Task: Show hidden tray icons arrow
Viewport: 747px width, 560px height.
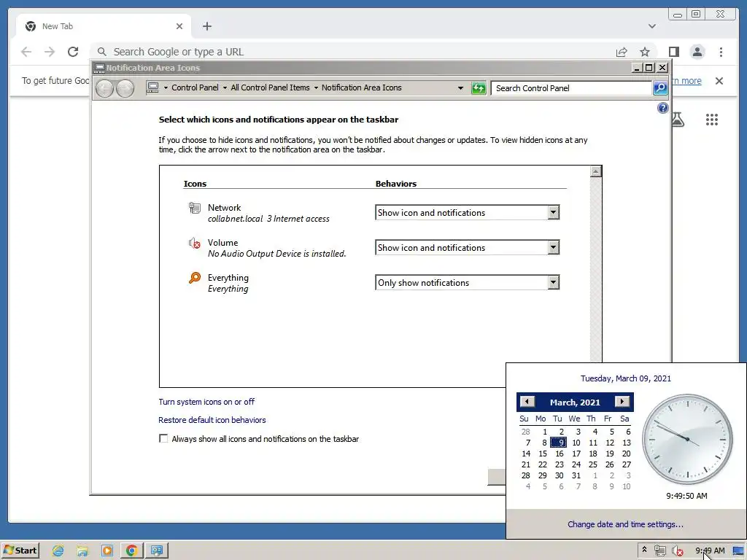Action: coord(645,550)
